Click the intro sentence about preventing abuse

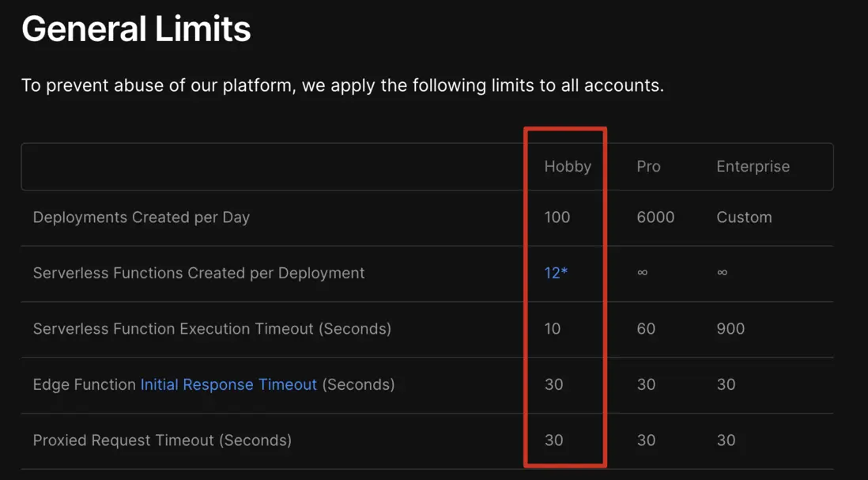[x=342, y=85]
